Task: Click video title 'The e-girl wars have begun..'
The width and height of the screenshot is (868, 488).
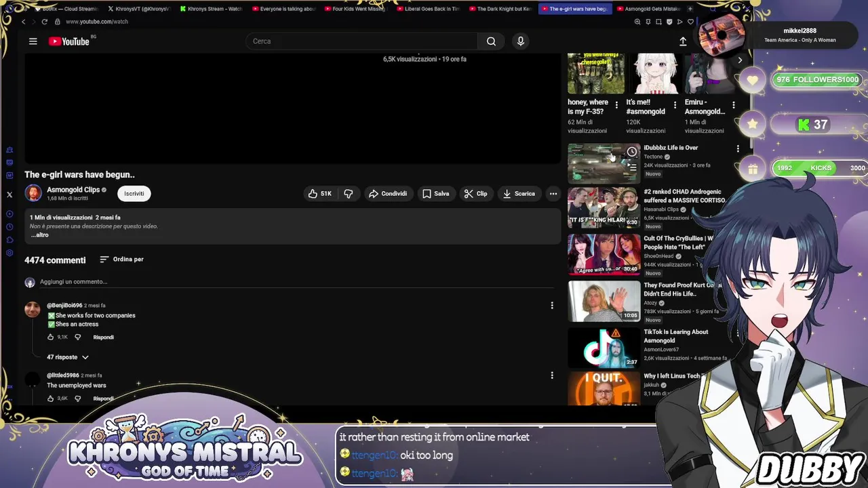Action: coord(79,175)
